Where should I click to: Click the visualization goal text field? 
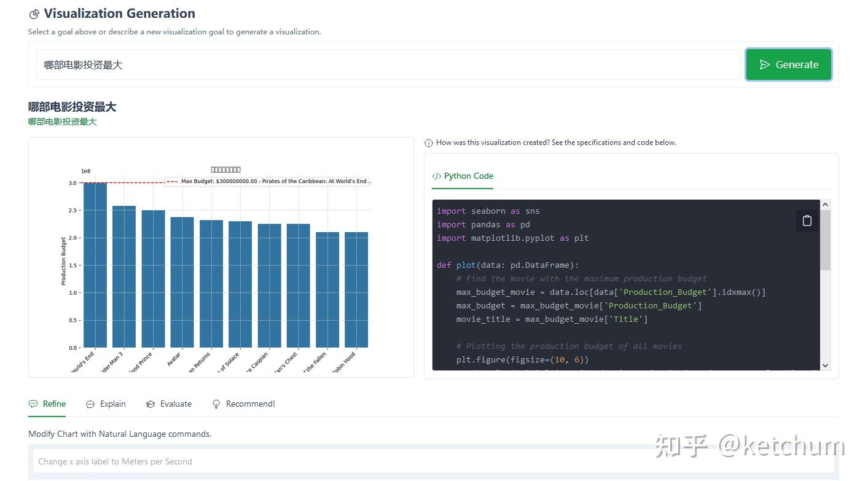tap(388, 65)
